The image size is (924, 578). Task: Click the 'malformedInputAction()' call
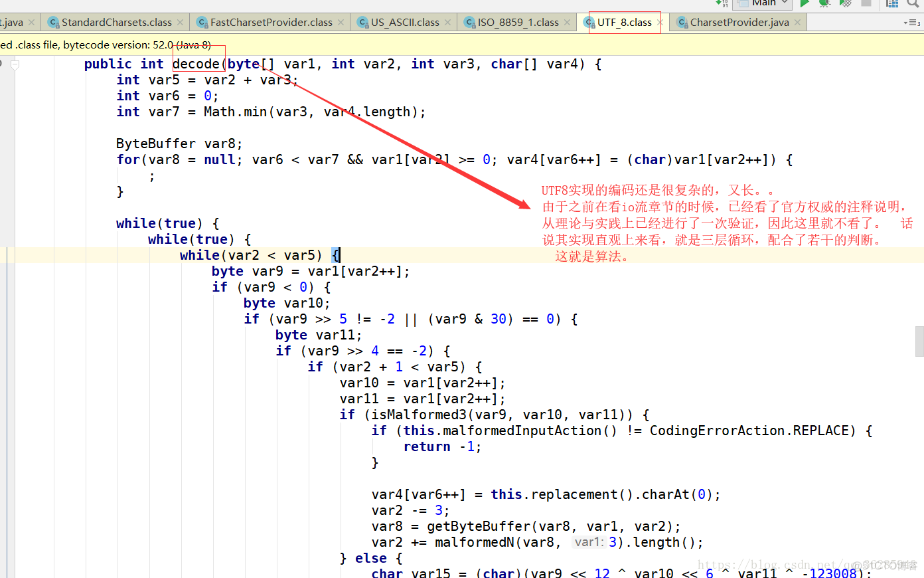[530, 431]
